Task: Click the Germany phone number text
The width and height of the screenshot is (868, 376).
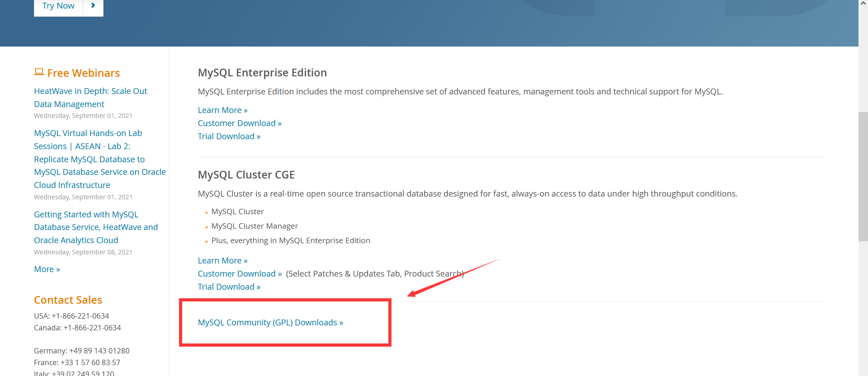Action: pyautogui.click(x=81, y=351)
